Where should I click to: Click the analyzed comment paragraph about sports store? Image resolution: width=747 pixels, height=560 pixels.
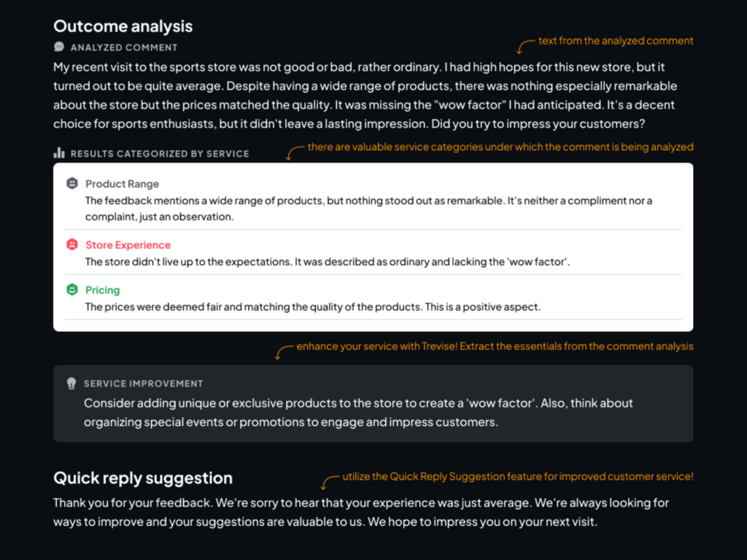coord(365,96)
